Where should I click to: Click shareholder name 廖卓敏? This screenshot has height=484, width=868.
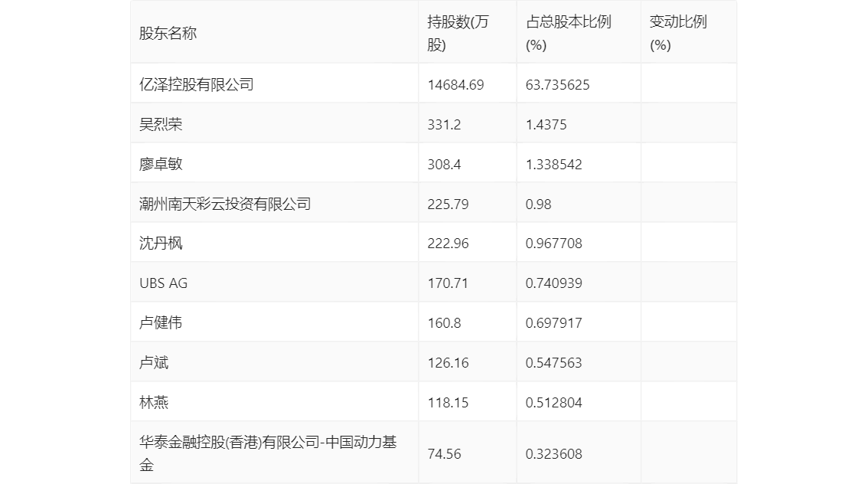tap(161, 165)
